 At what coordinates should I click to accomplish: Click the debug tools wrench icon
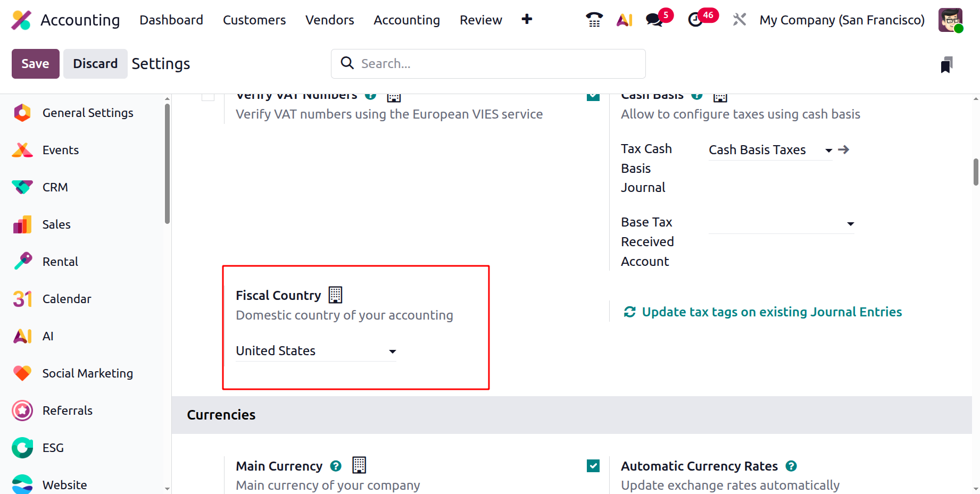pos(739,20)
